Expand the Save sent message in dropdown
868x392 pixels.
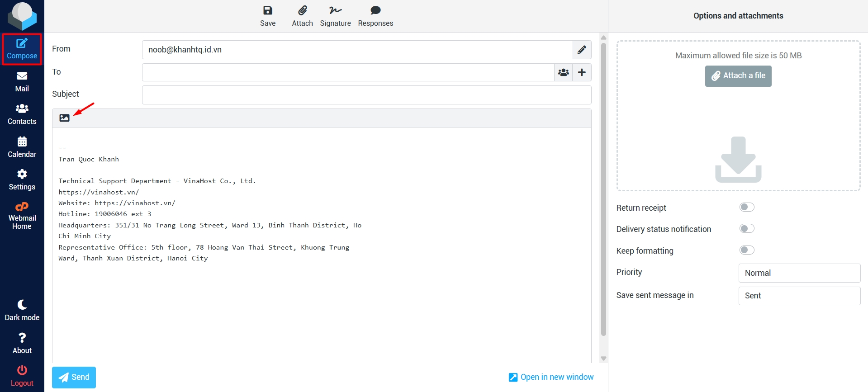799,296
